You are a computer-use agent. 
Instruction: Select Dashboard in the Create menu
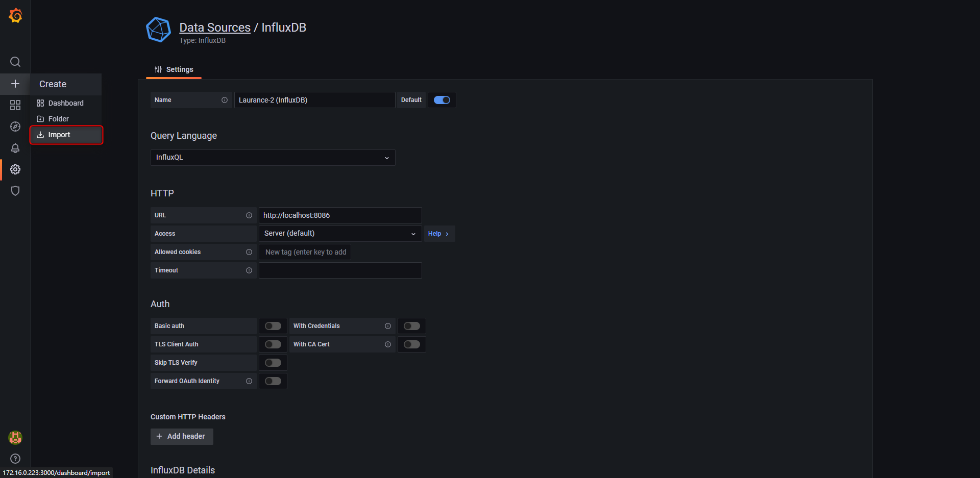(x=66, y=103)
